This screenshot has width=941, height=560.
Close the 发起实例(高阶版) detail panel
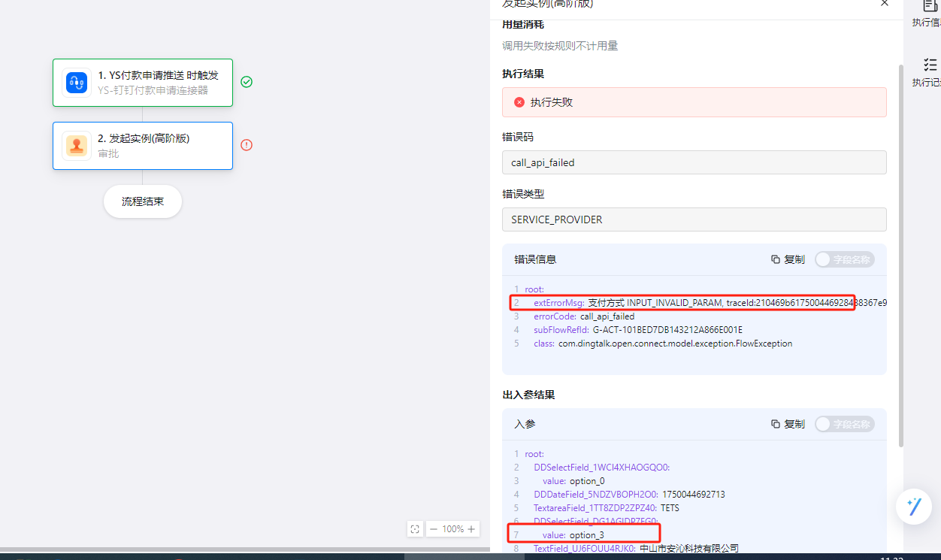tap(885, 4)
